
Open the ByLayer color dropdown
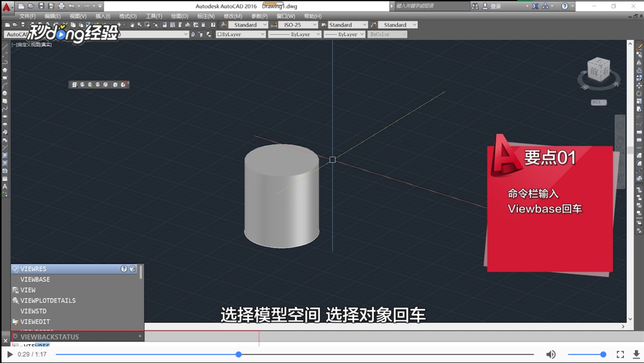click(240, 34)
